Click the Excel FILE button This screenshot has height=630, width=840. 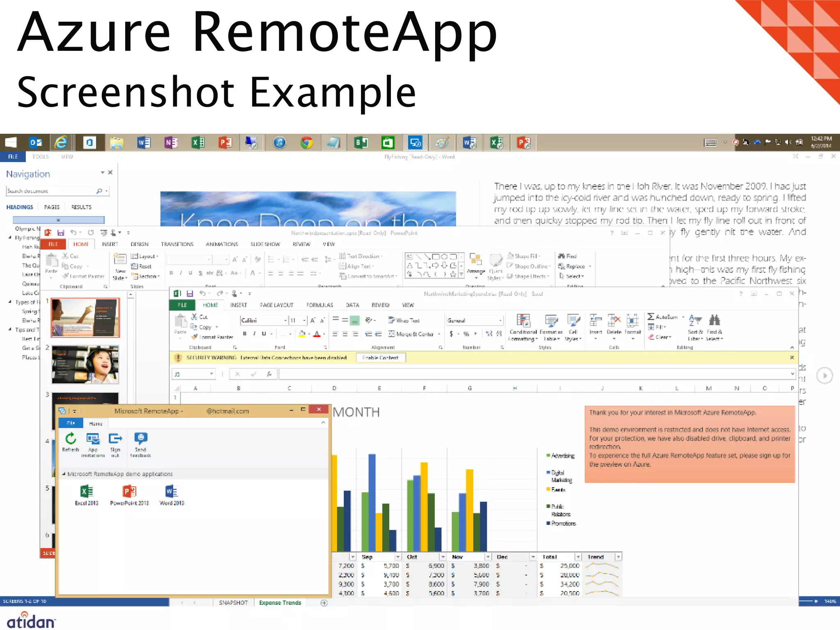click(183, 305)
